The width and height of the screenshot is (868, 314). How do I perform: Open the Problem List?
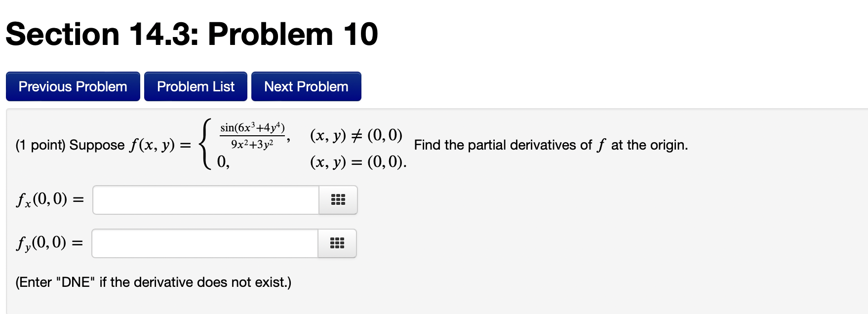196,86
